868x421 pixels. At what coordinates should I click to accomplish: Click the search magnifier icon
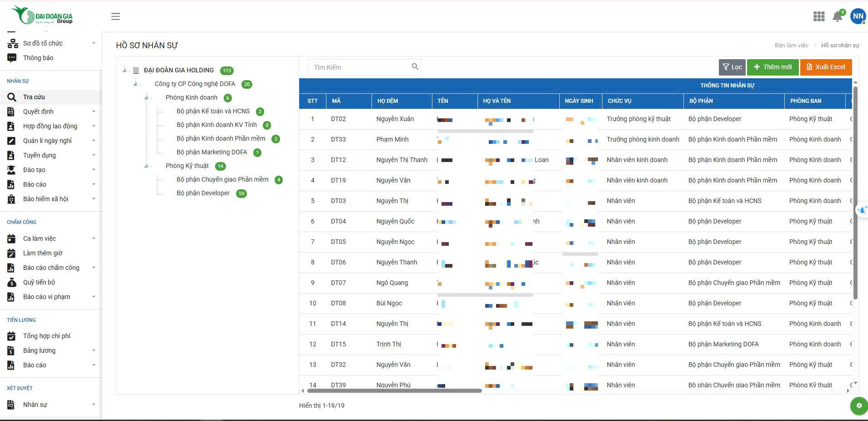pos(415,67)
